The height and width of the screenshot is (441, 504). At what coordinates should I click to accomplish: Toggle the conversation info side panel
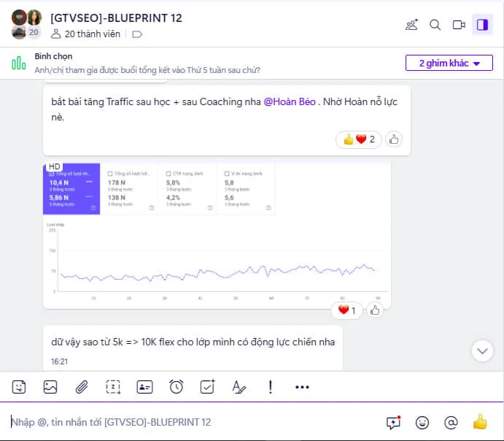click(482, 25)
